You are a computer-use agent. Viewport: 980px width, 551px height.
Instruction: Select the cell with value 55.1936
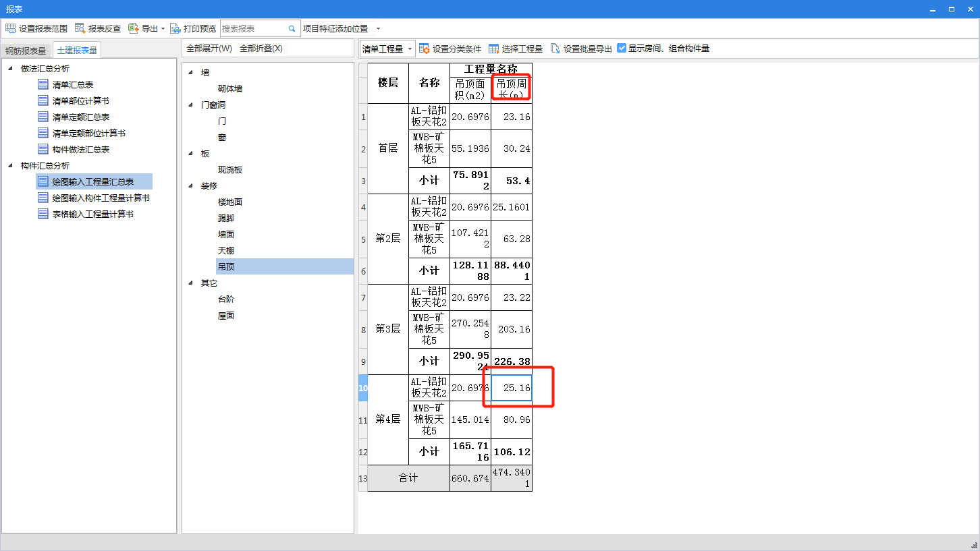(x=470, y=148)
